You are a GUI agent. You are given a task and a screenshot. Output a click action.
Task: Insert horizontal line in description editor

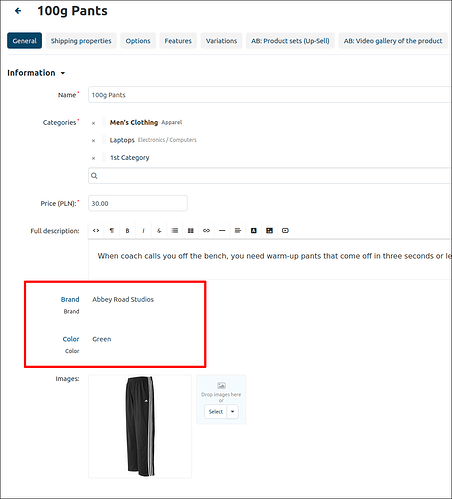click(x=222, y=231)
